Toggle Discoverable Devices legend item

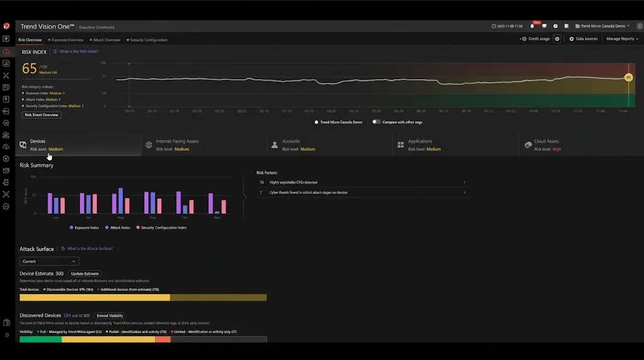tap(68, 290)
